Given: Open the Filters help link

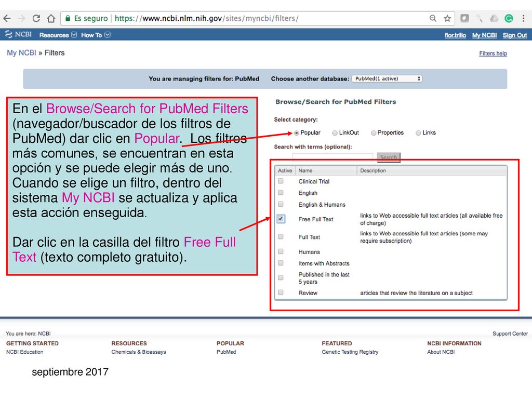Looking at the screenshot, I should [493, 54].
